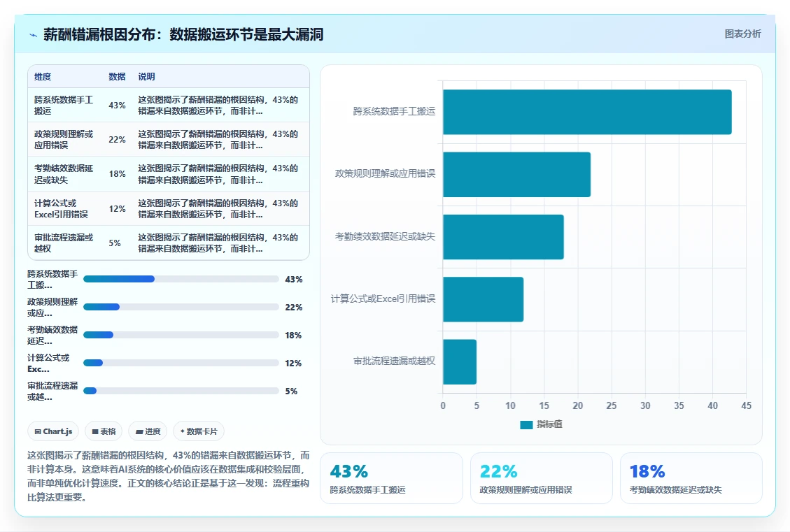Click the 审批流程遗漏或越权 chart bar
Image resolution: width=790 pixels, height=532 pixels.
460,362
